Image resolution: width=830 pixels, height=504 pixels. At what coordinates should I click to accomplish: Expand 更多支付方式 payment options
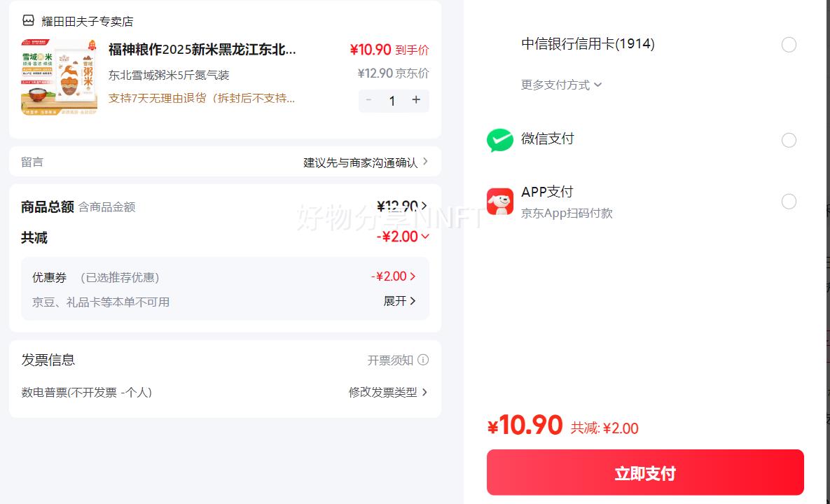[561, 85]
